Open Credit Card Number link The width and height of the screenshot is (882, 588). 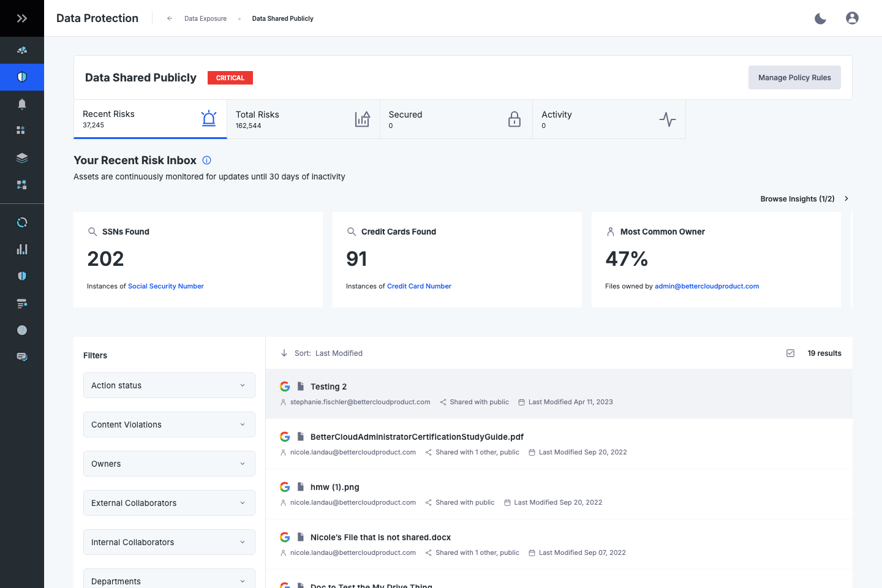coord(419,286)
